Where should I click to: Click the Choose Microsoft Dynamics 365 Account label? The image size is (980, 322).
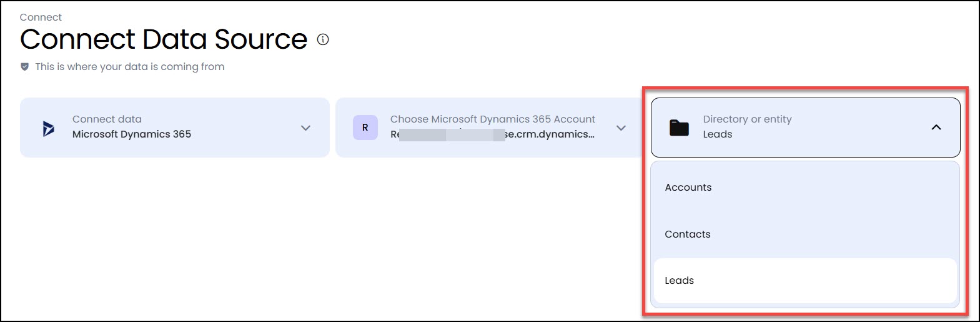[493, 119]
